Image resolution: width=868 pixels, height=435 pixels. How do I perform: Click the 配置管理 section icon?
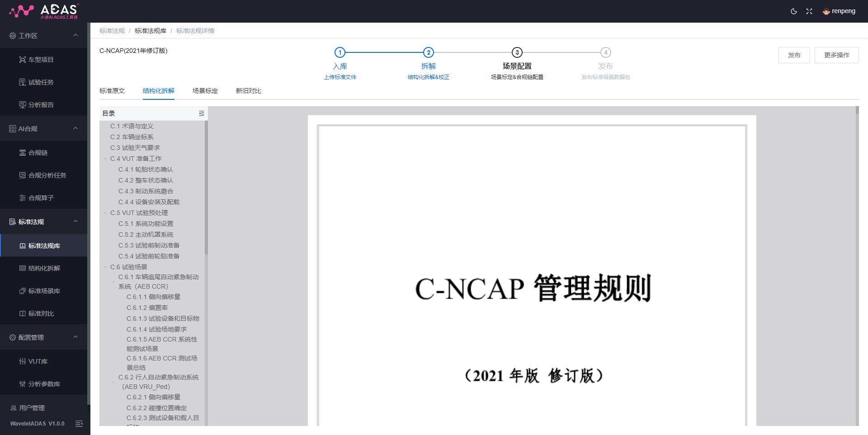tap(13, 337)
